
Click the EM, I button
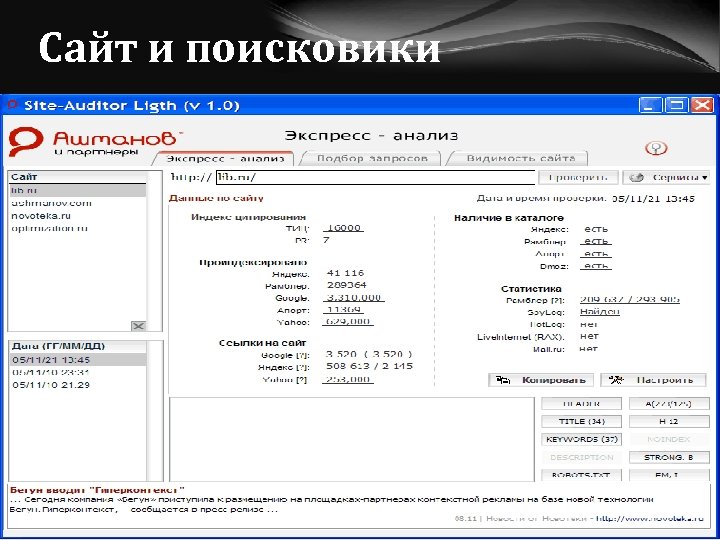(669, 475)
